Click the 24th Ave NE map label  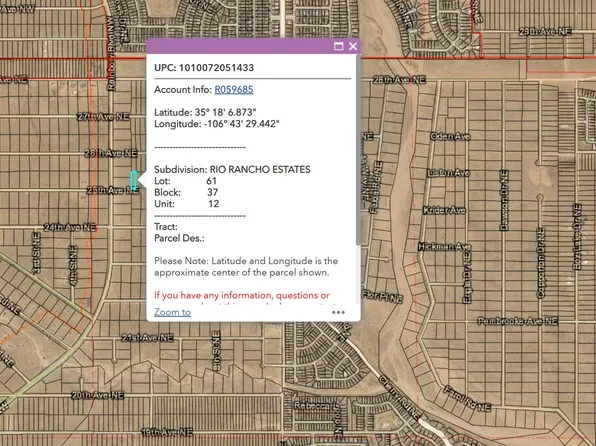70,227
